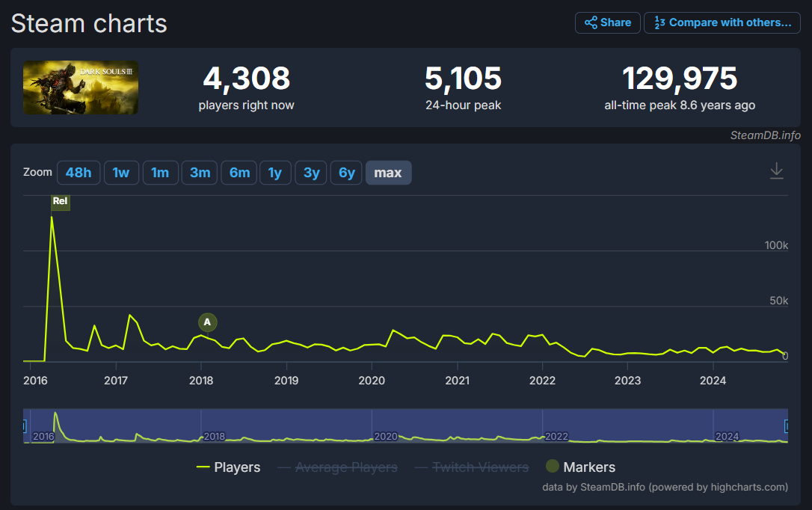The width and height of the screenshot is (812, 510).
Task: Click the 100k y-axis label
Action: 776,245
